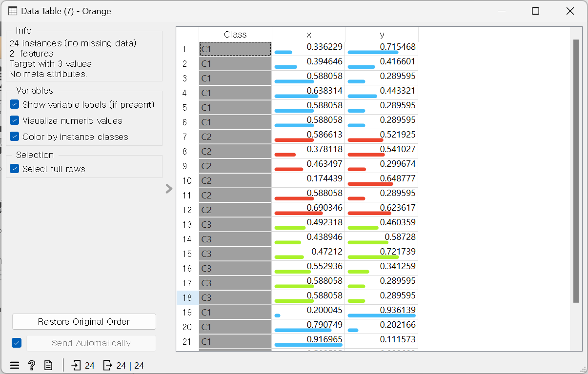Click y value 0.541027
588x374 pixels.
398,149
